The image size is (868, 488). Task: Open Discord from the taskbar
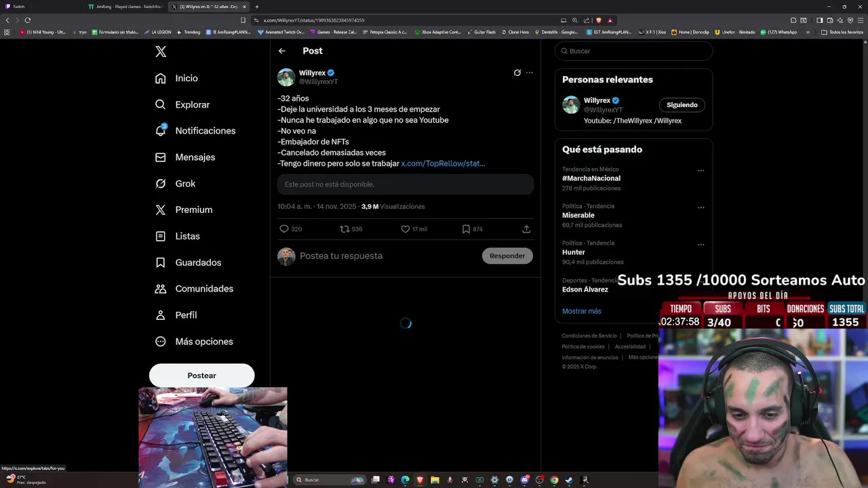pyautogui.click(x=524, y=480)
